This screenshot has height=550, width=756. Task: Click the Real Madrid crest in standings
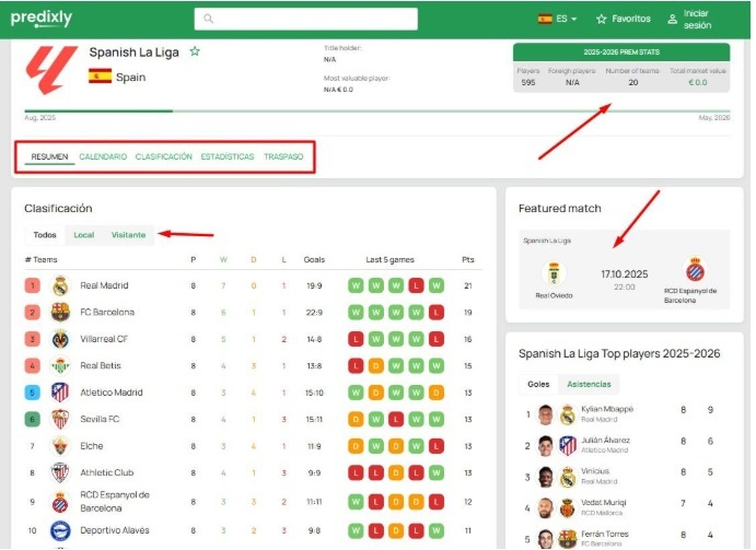coord(60,286)
